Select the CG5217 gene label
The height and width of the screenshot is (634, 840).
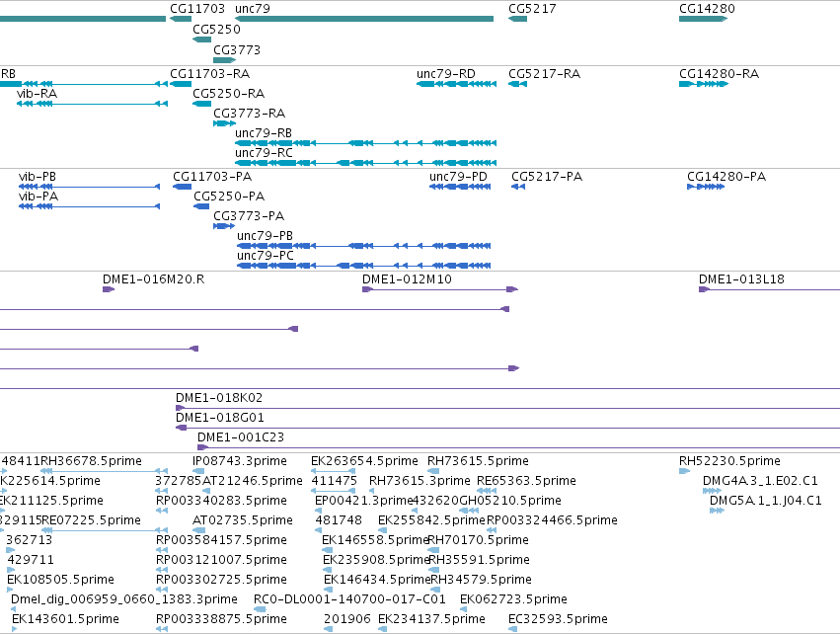point(532,9)
